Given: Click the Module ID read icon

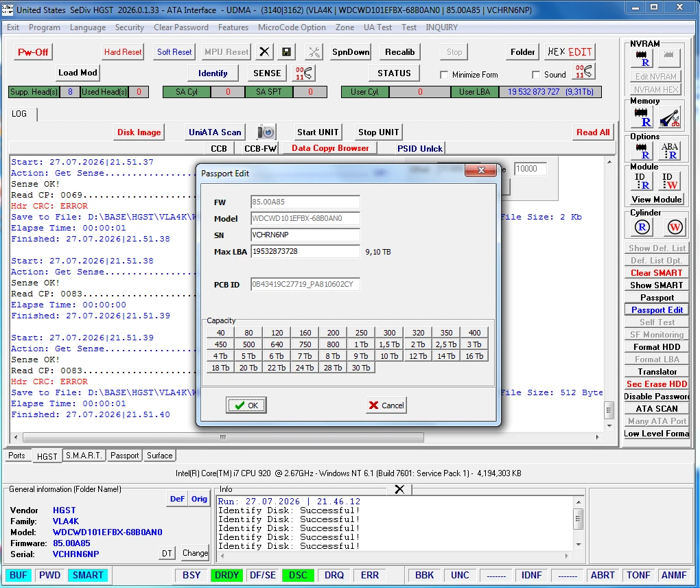Looking at the screenshot, I should (642, 181).
